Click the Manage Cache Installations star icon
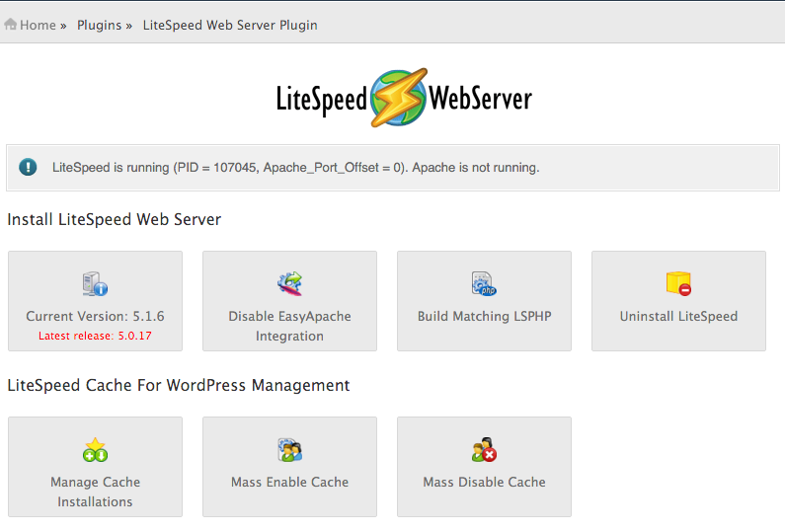 click(95, 449)
